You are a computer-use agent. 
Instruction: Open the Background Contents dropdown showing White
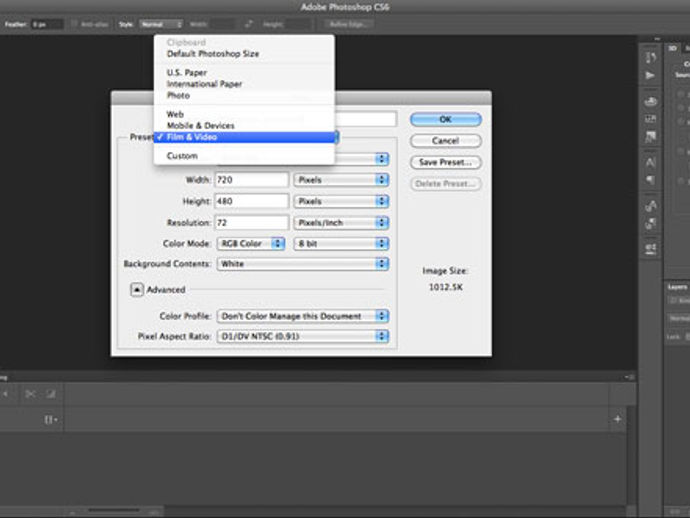pos(303,264)
